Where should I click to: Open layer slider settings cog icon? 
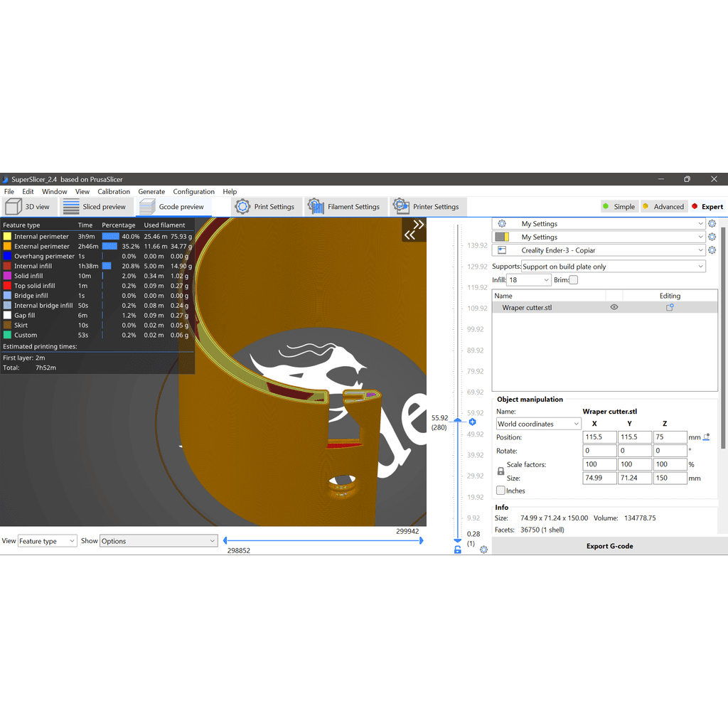[x=483, y=550]
